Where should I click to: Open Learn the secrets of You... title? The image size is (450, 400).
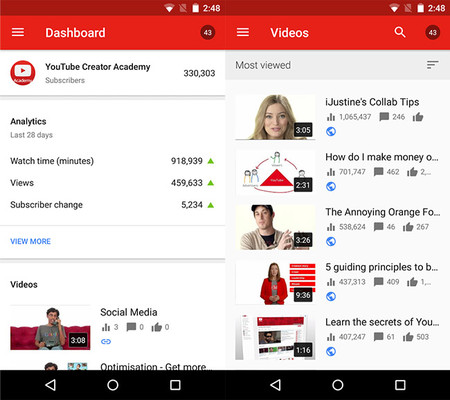pos(382,322)
